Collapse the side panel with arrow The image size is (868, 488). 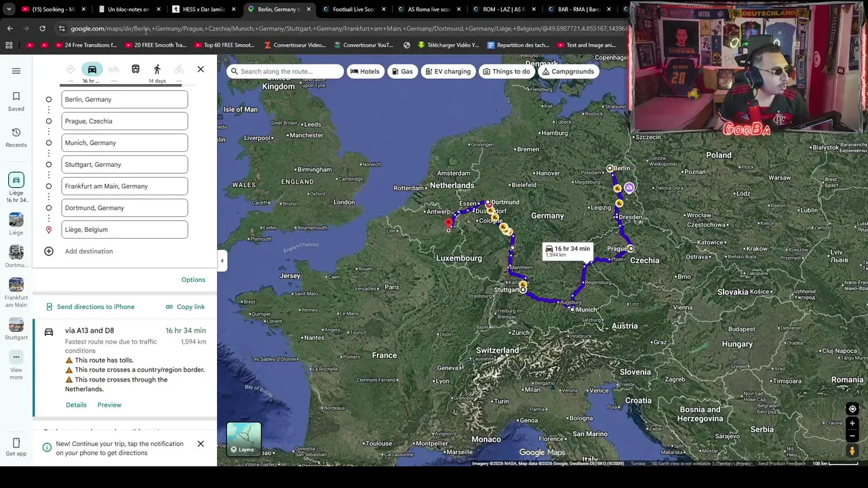(222, 260)
